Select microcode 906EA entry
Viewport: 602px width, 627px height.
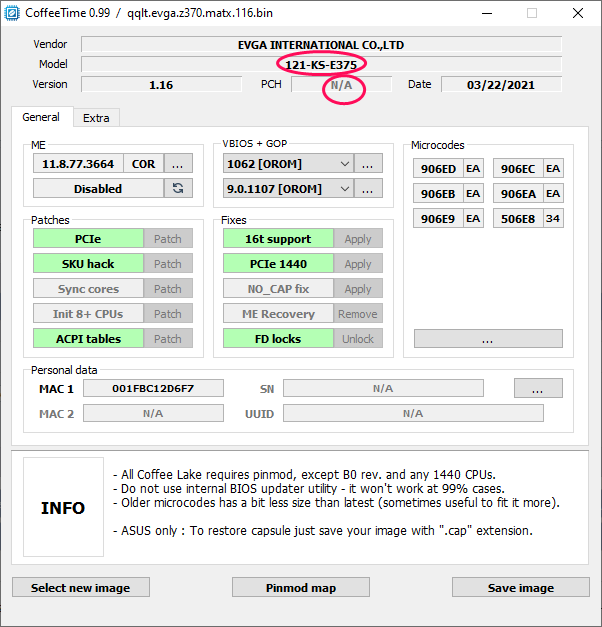tap(518, 194)
